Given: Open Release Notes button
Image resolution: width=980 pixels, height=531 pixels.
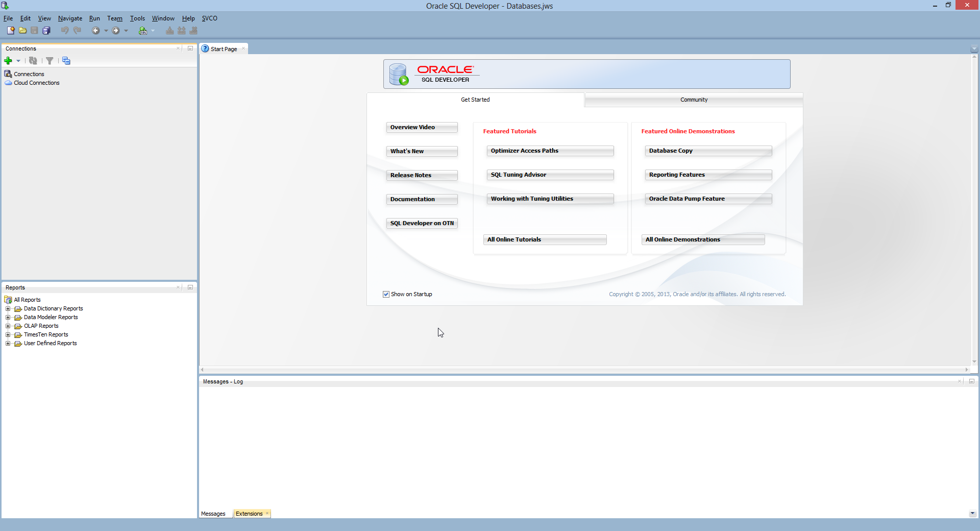Looking at the screenshot, I should click(422, 175).
